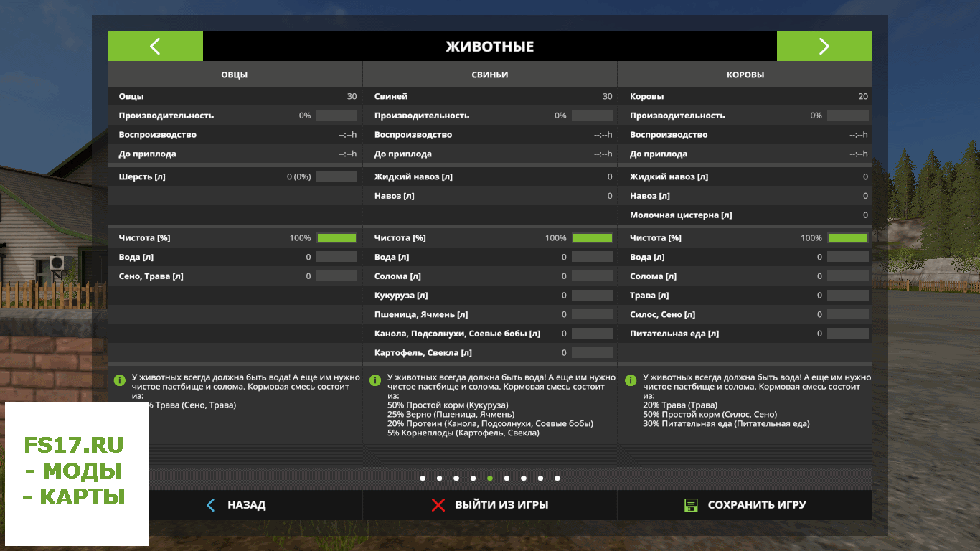Screen dimensions: 980x551
Task: Click the НАЗАД button label
Action: click(247, 505)
